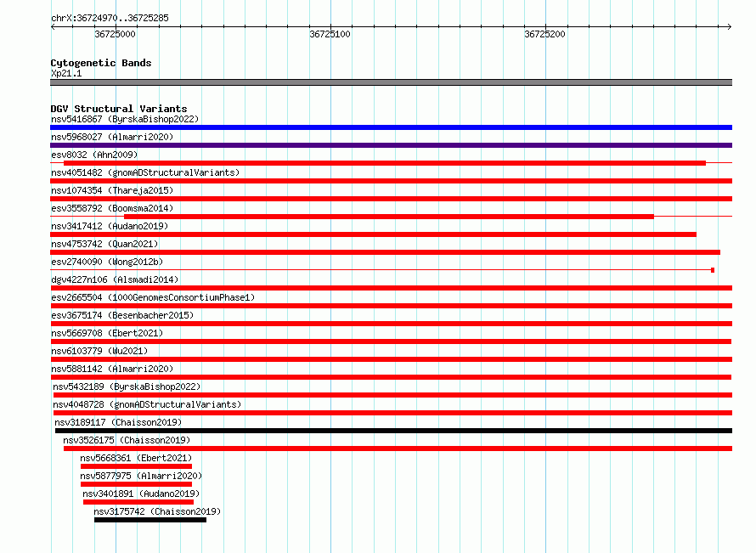Select the esv3558792 (Boomsma2014) red bar
Image resolution: width=756 pixels, height=553 pixels.
coord(389,217)
